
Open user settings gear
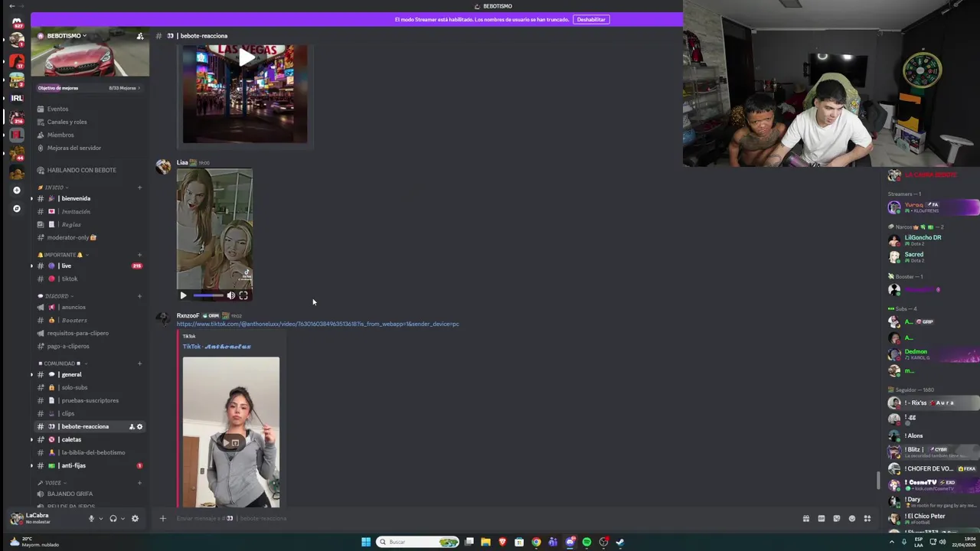point(135,518)
